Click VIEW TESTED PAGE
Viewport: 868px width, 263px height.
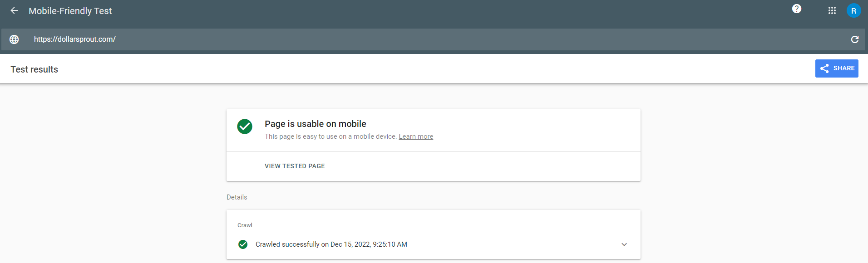point(295,166)
